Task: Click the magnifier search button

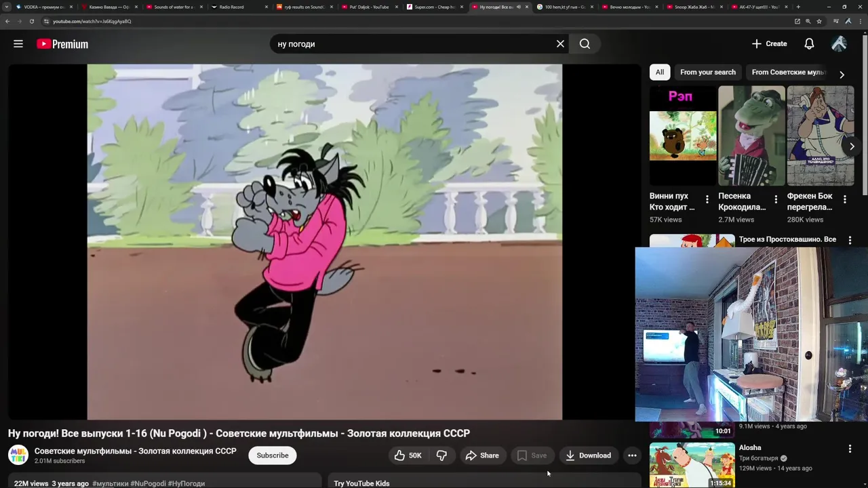Action: tap(585, 44)
